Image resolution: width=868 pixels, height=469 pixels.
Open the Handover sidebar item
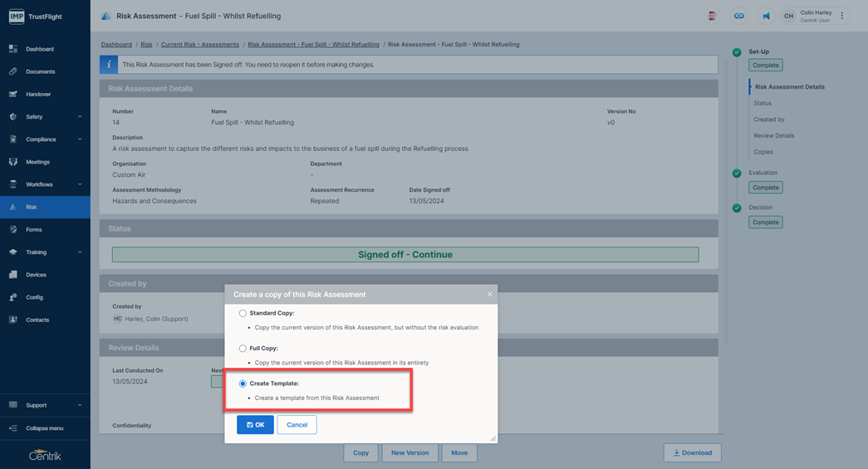tap(38, 95)
